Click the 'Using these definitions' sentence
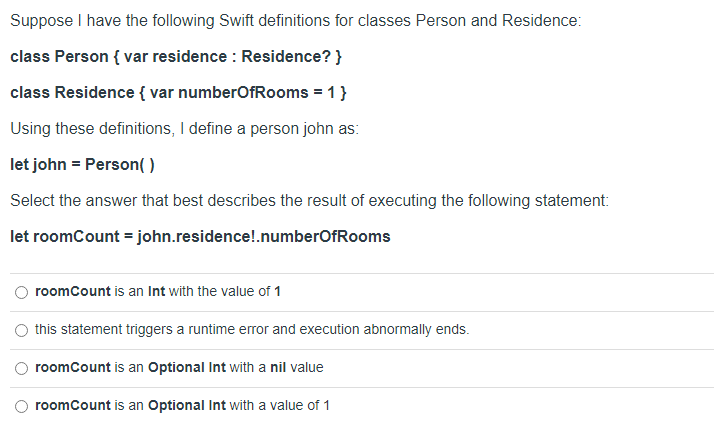The image size is (717, 425). pyautogui.click(x=185, y=129)
